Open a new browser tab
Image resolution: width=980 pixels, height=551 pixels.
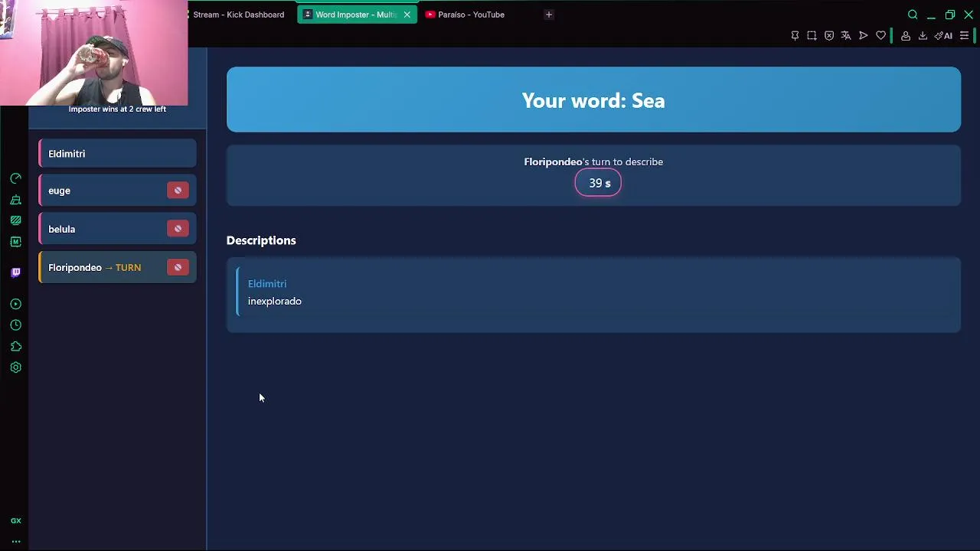click(x=548, y=15)
